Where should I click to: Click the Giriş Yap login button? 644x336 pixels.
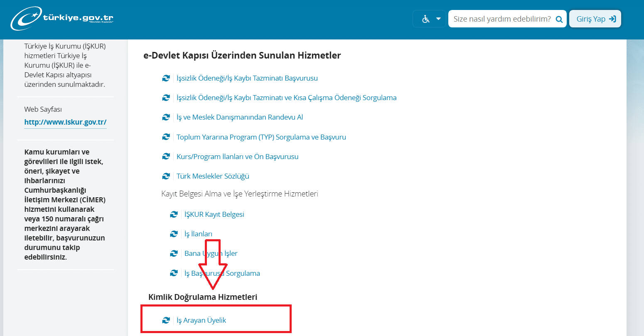pos(595,19)
